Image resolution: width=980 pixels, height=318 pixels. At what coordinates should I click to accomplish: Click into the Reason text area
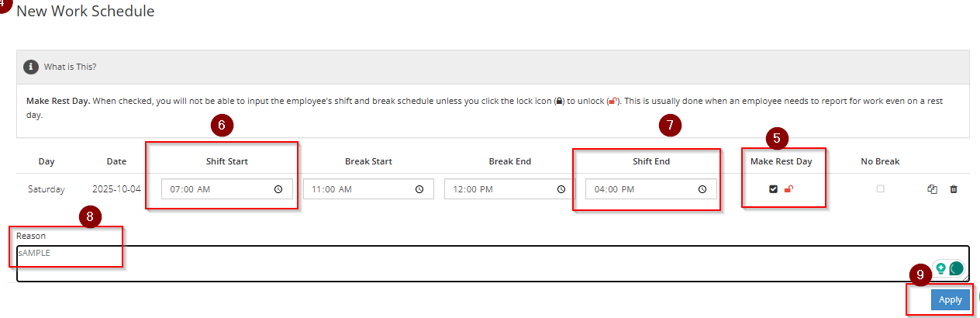coord(465,264)
